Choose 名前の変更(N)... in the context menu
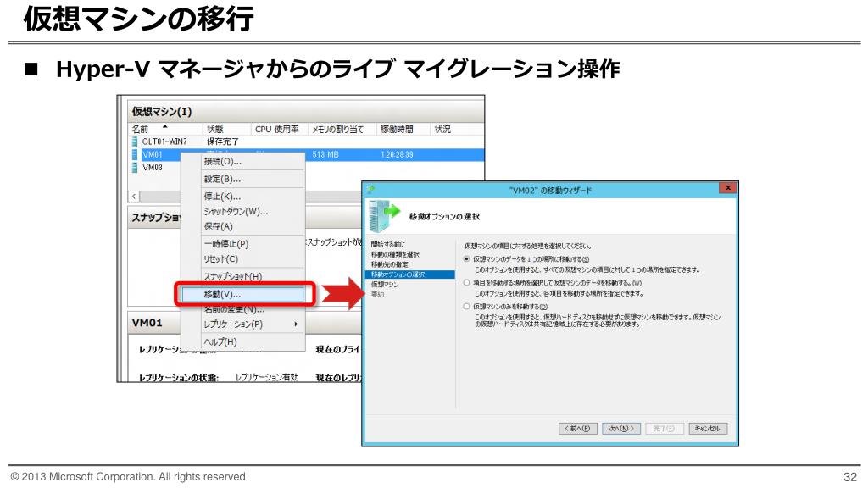The height and width of the screenshot is (488, 868). 243,309
